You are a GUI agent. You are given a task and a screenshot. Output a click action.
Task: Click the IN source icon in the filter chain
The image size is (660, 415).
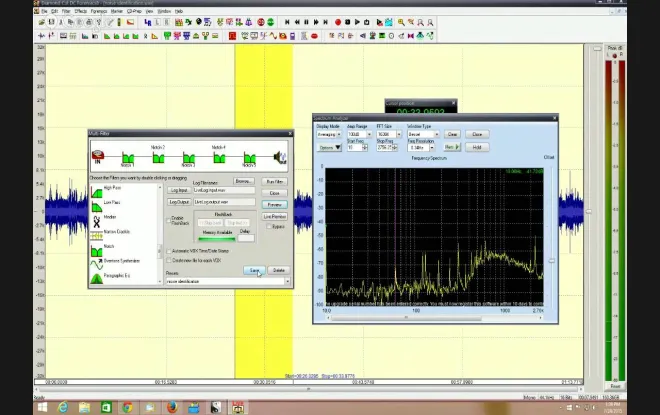click(98, 157)
